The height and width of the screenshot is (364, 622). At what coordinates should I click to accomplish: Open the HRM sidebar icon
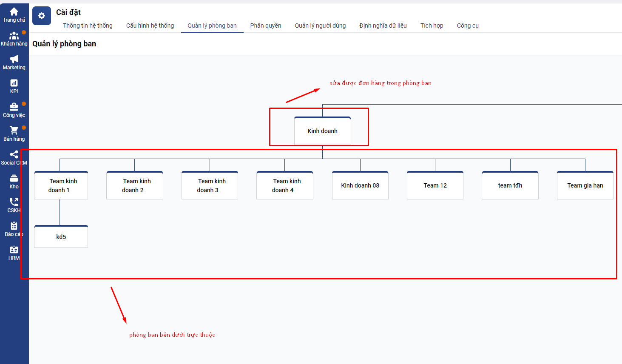click(14, 250)
